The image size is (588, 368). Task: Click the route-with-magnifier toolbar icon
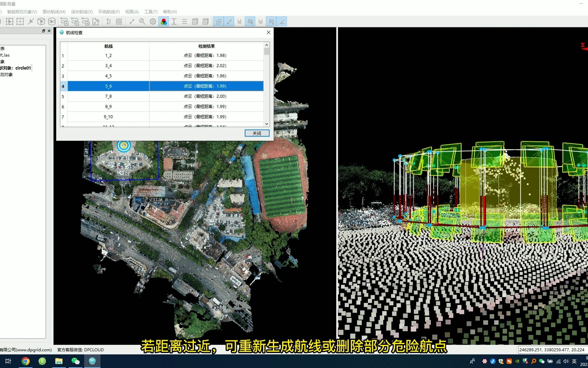(x=75, y=21)
